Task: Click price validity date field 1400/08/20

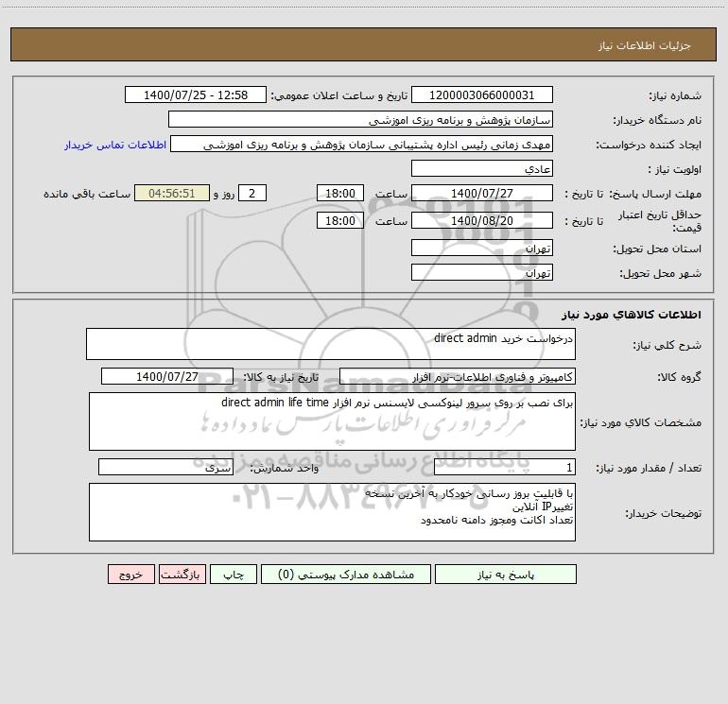Action: (482, 220)
